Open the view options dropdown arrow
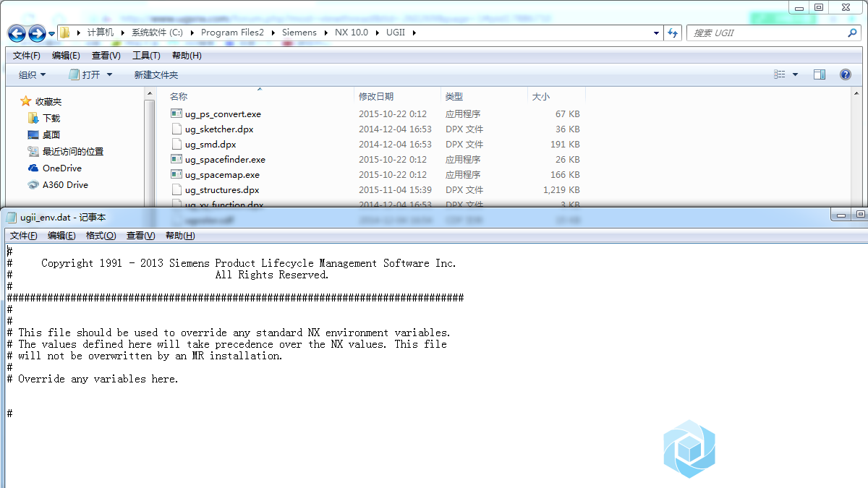The width and height of the screenshot is (868, 488). coord(795,74)
